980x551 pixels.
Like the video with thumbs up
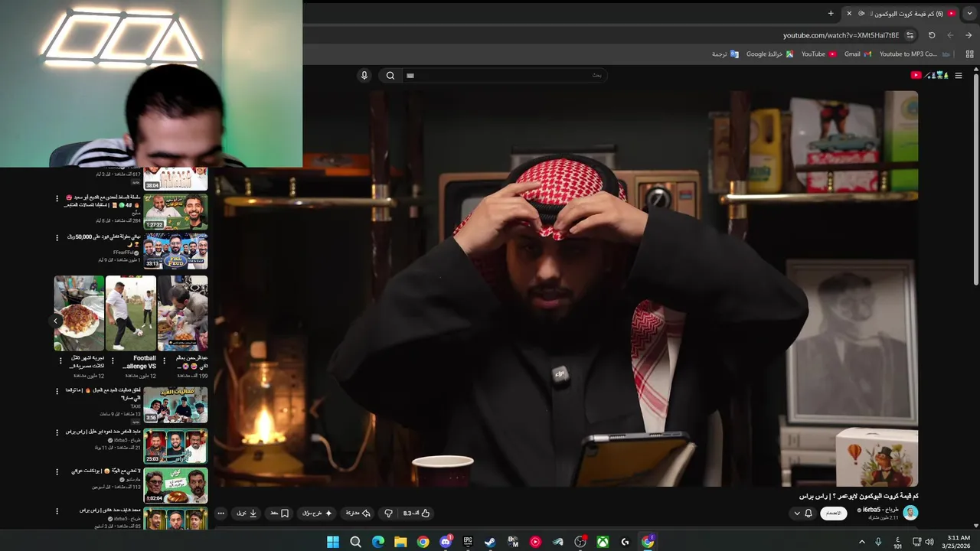[x=417, y=513]
